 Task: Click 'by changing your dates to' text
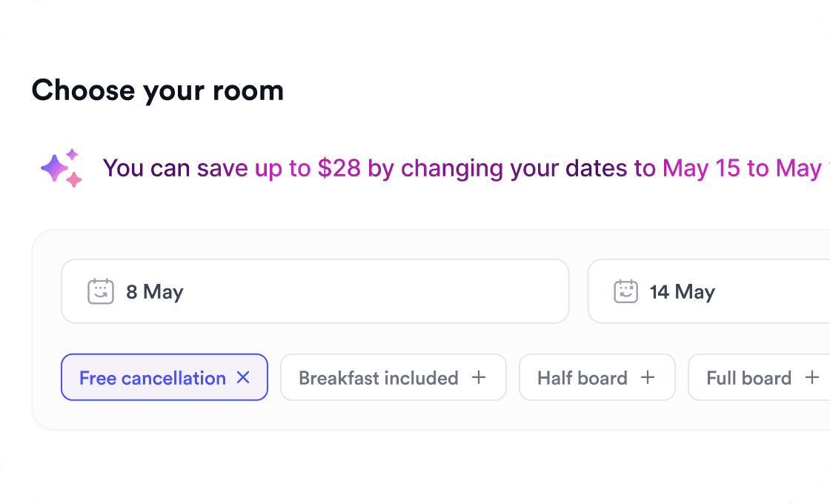coord(511,168)
